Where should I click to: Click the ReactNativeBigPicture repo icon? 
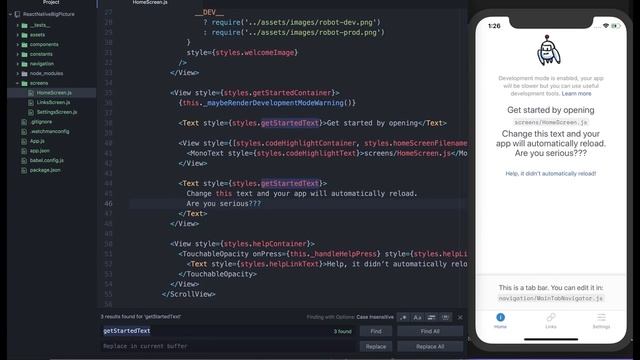tap(17, 14)
